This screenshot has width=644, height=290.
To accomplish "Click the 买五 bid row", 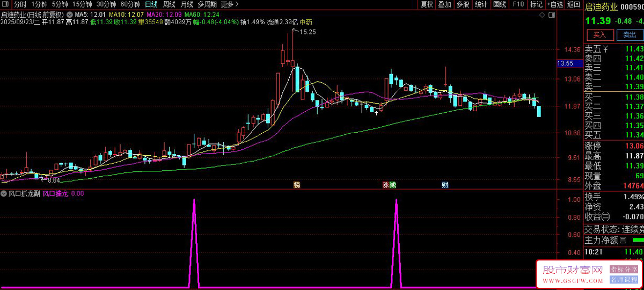I will click(613, 135).
